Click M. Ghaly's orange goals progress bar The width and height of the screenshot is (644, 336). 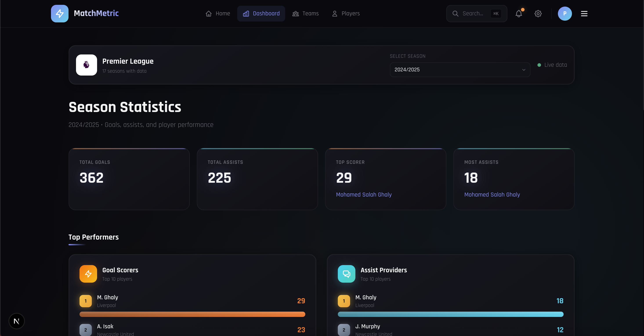coord(192,314)
